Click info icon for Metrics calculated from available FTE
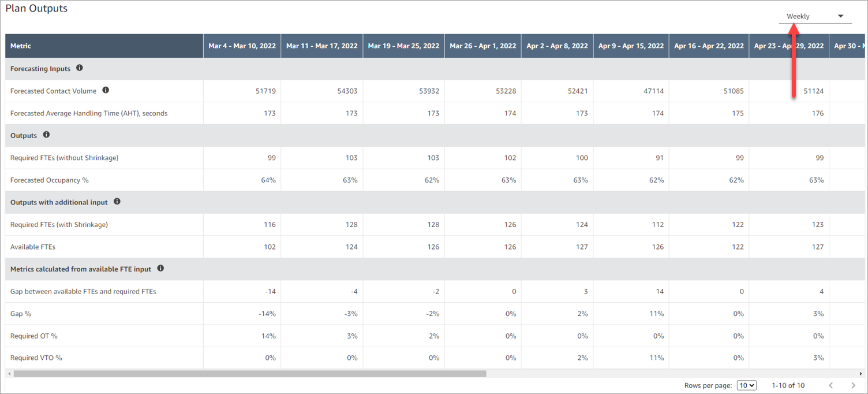 (x=160, y=268)
